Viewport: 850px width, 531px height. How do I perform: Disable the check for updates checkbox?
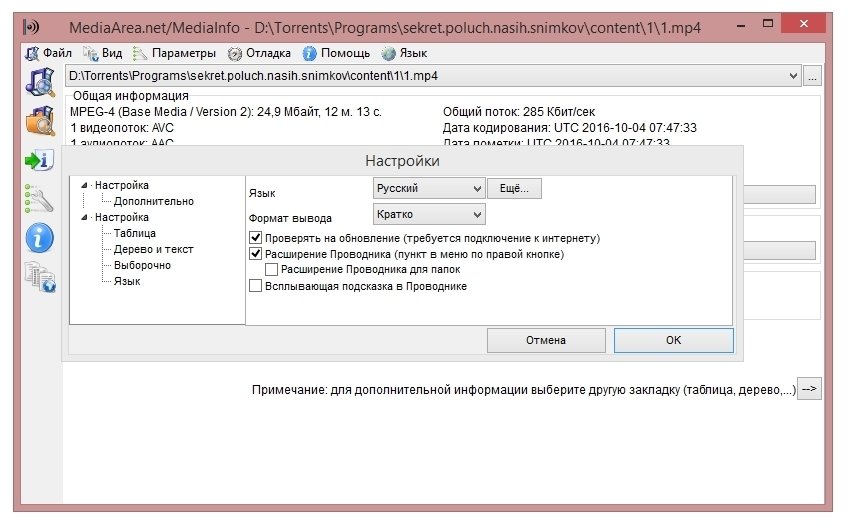pyautogui.click(x=256, y=239)
